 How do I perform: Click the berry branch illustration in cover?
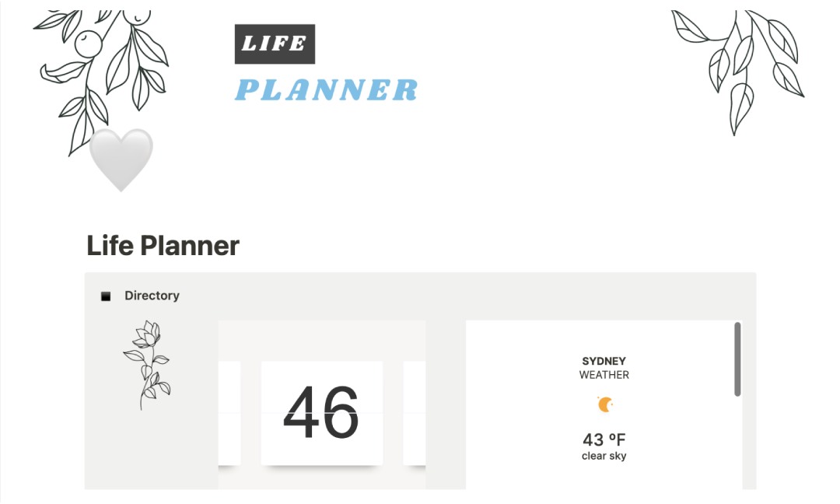(x=101, y=70)
